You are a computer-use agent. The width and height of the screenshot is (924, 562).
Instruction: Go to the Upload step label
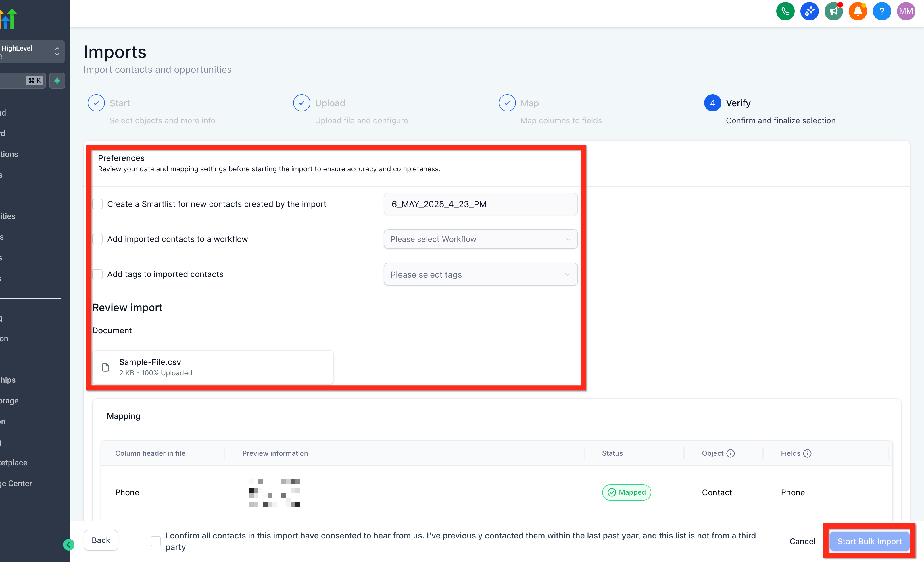click(330, 103)
